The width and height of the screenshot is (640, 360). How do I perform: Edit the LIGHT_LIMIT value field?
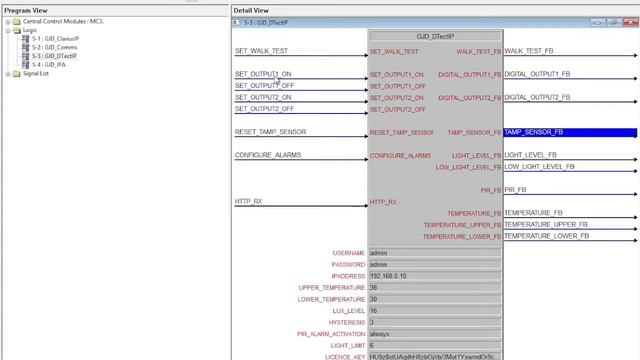[435, 346]
